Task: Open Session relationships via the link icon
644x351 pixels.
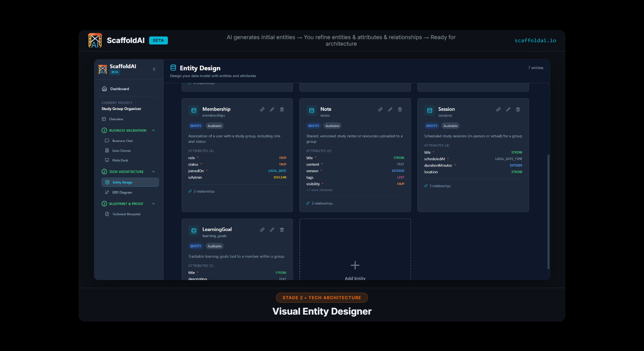Action: tap(498, 109)
